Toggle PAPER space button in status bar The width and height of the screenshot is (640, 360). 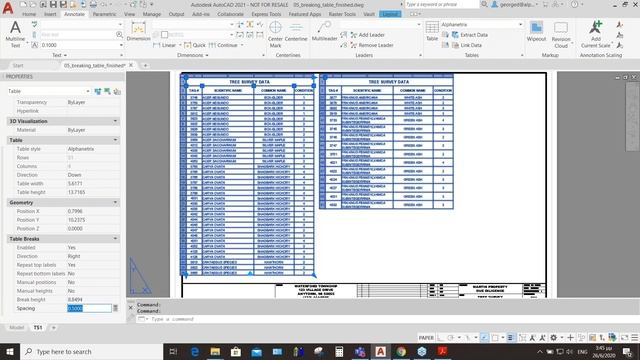[x=426, y=338]
